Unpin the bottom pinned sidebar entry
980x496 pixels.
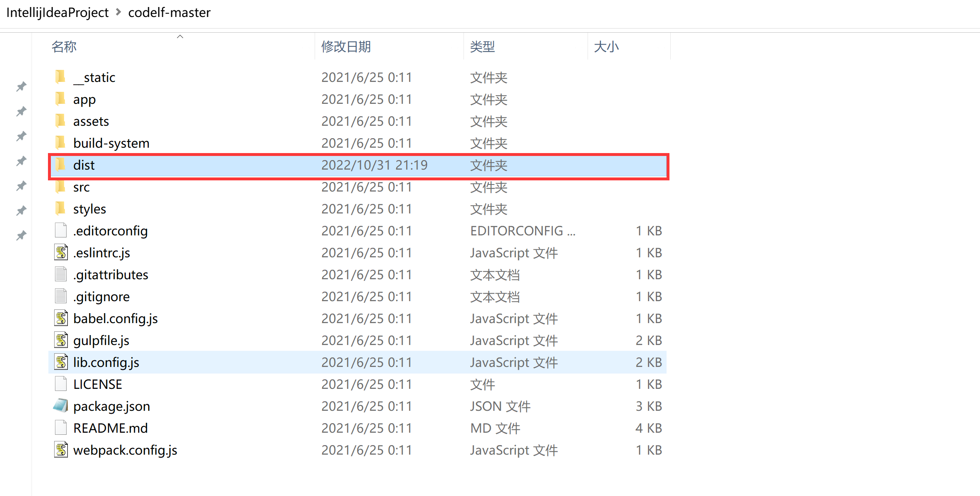(21, 235)
